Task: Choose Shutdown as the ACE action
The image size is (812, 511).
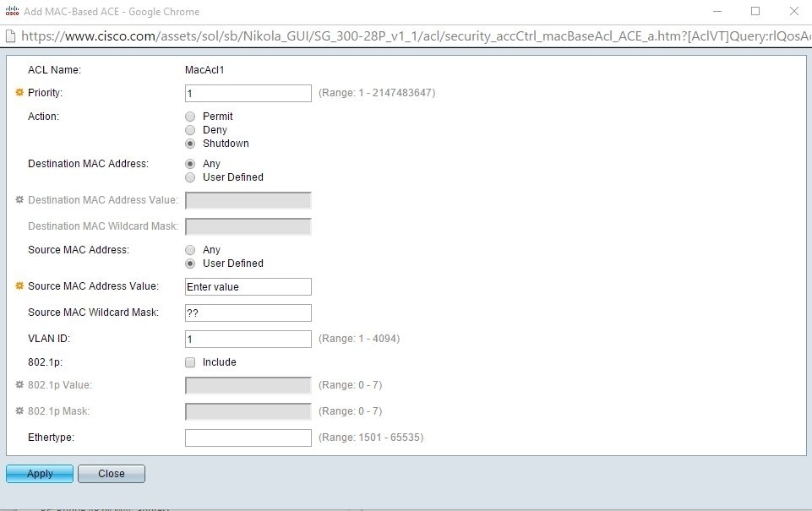Action: click(x=190, y=144)
